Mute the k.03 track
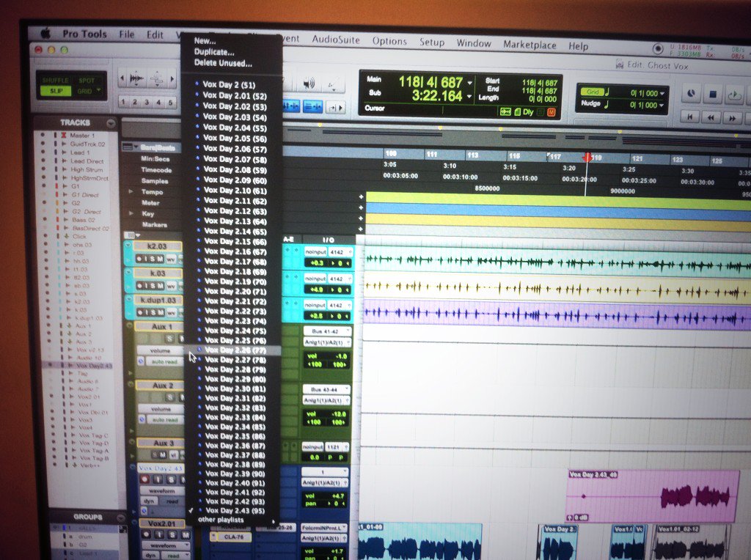 pyautogui.click(x=161, y=286)
